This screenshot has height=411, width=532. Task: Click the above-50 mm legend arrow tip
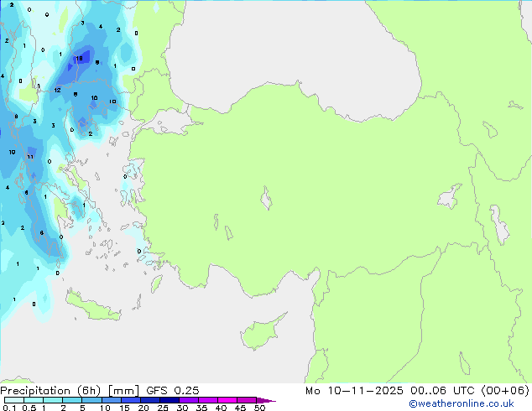coord(266,400)
